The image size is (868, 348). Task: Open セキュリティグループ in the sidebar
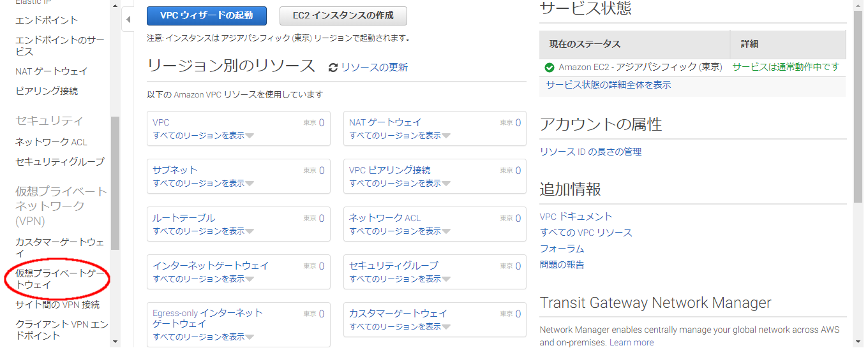(59, 162)
